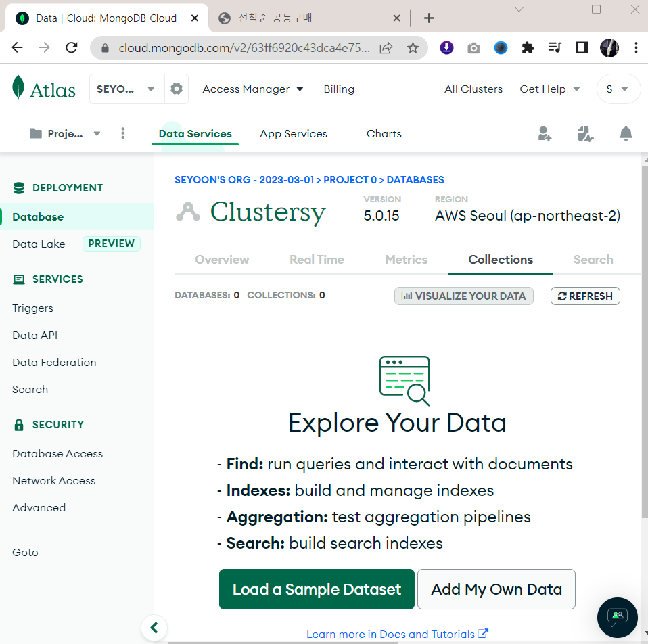Open the alerts bell icon
The height and width of the screenshot is (644, 648).
(626, 133)
